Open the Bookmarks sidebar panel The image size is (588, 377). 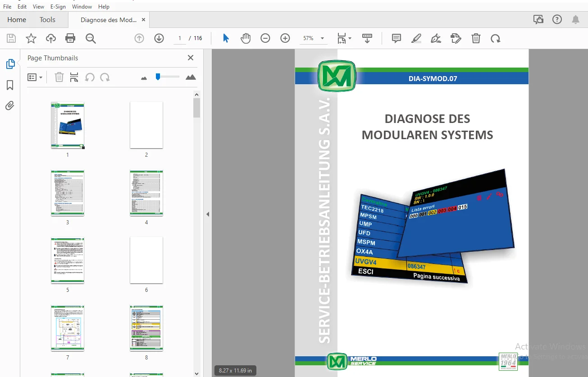pos(10,85)
